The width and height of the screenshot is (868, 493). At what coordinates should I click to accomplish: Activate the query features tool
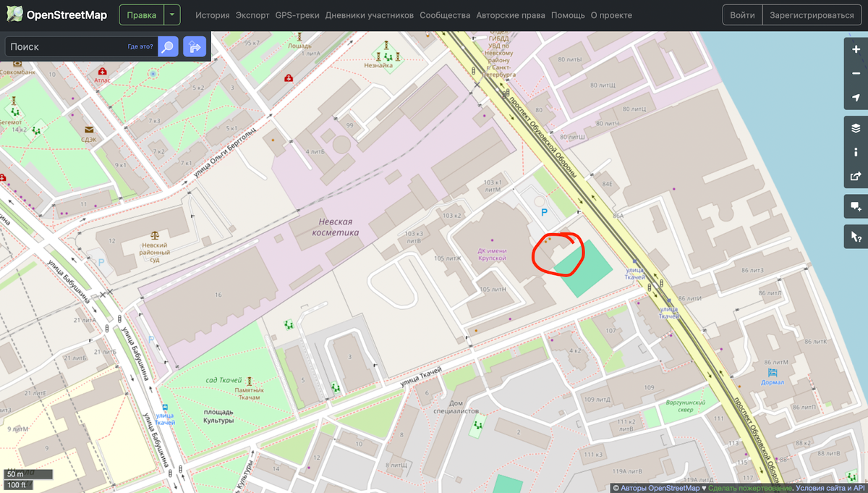[856, 237]
